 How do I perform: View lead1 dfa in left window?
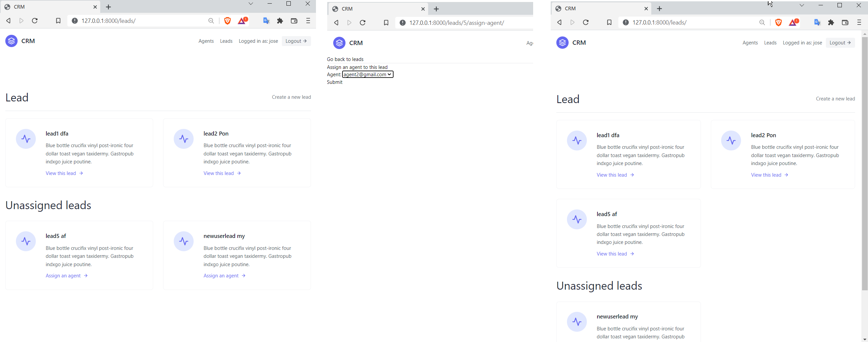(64, 173)
